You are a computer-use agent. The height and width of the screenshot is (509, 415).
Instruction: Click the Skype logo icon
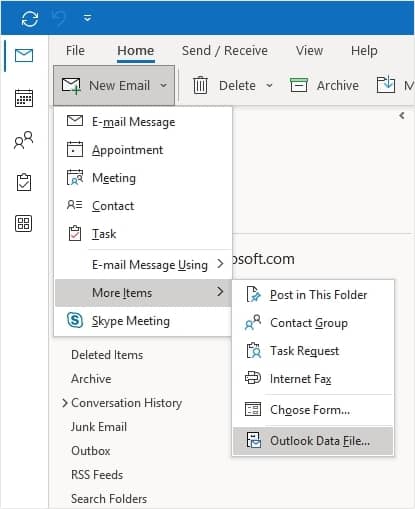(x=75, y=320)
